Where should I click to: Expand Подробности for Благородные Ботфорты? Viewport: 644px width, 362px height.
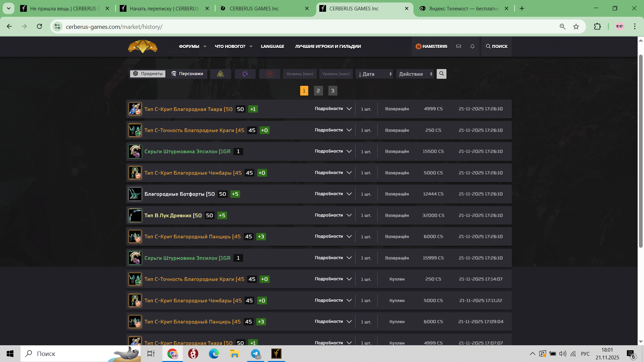(333, 194)
